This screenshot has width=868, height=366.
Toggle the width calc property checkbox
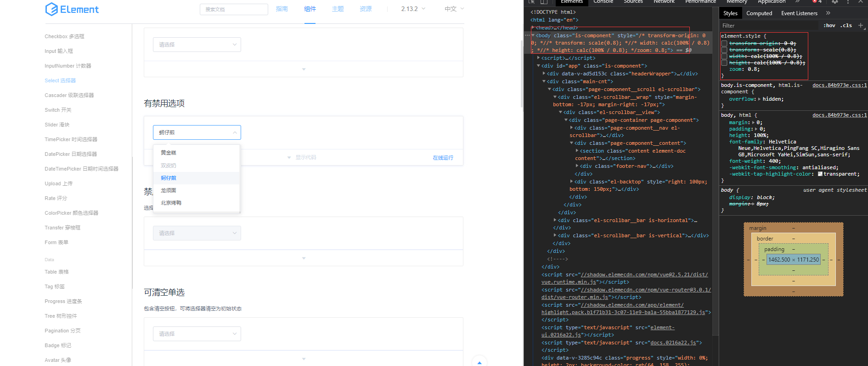724,57
